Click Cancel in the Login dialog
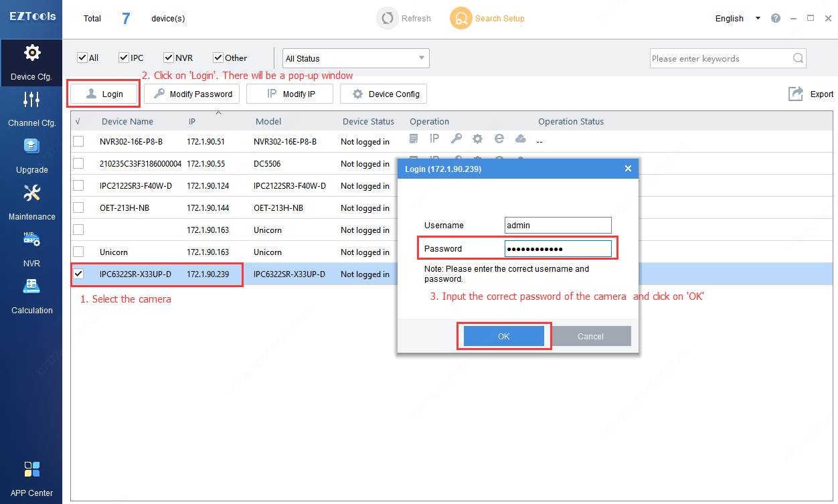Screen dimensions: 838x504 591,336
